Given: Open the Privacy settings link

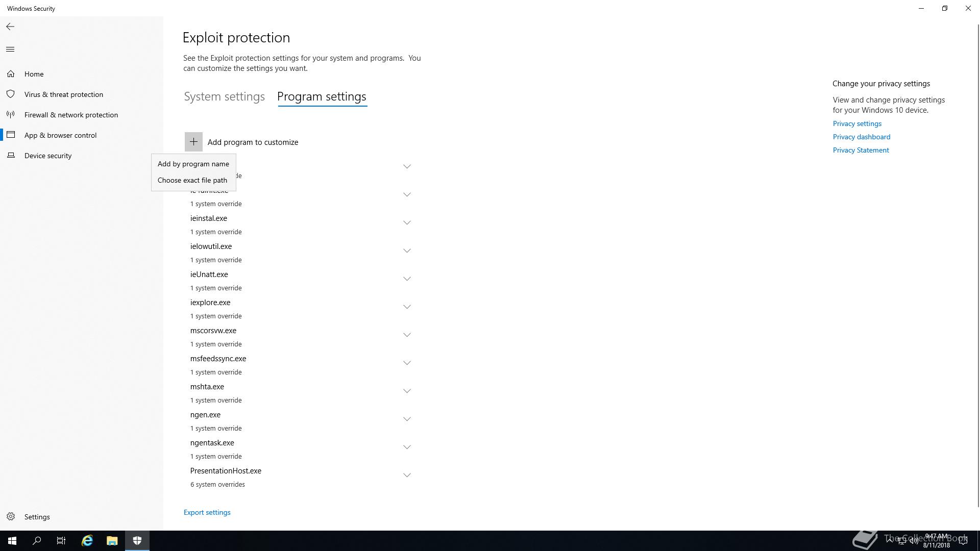Looking at the screenshot, I should pyautogui.click(x=857, y=123).
